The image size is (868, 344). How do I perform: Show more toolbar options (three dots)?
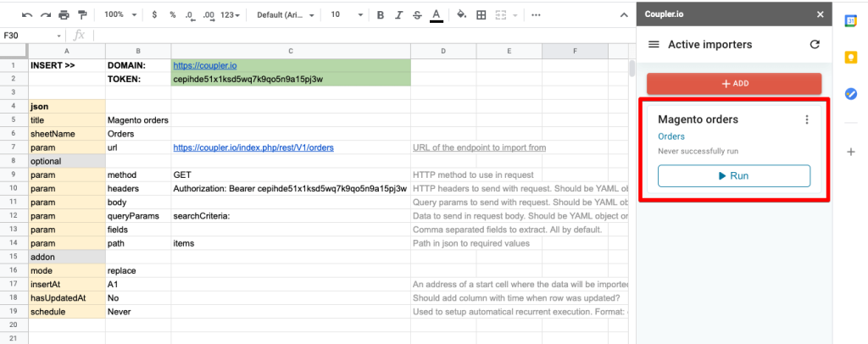tap(536, 15)
